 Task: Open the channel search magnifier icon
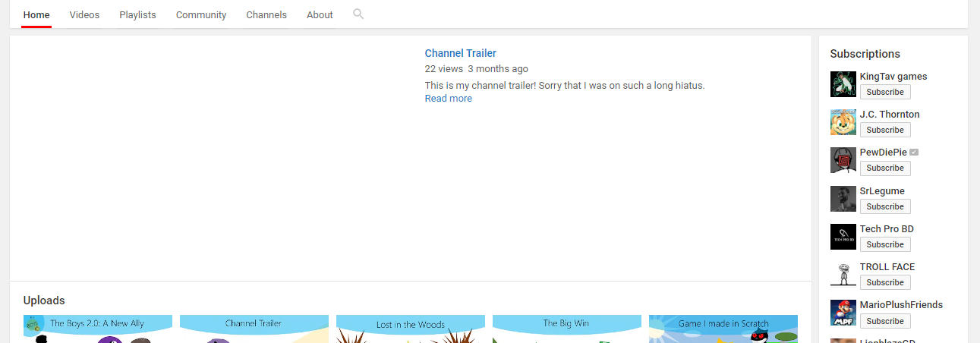point(358,14)
